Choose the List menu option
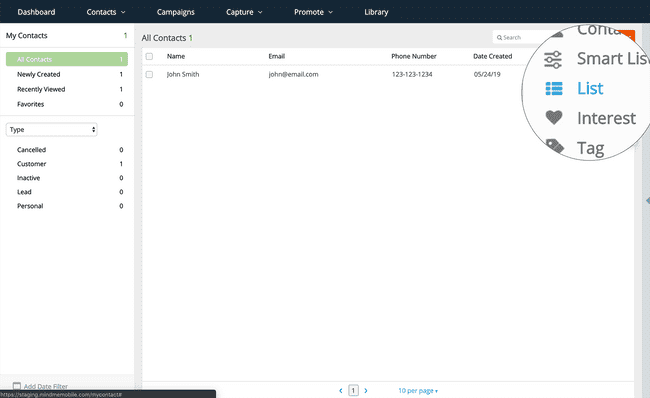 click(590, 88)
